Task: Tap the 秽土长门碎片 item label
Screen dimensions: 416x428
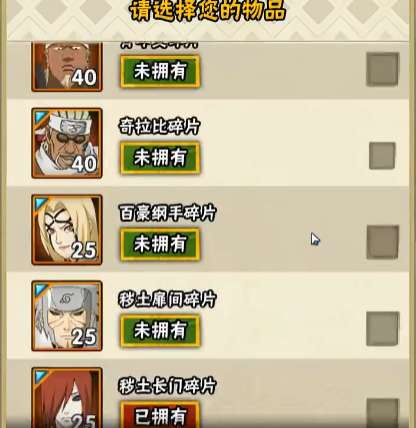Action: (168, 386)
